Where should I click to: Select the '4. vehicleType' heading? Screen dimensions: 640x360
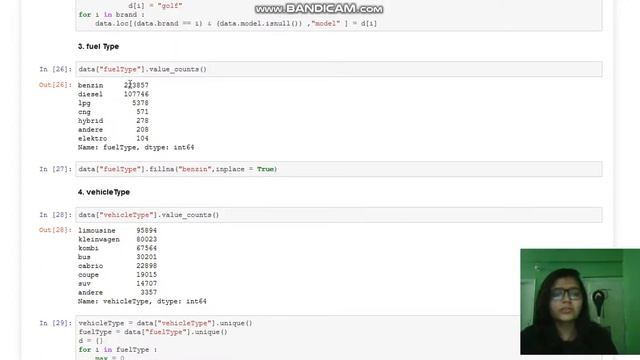pyautogui.click(x=104, y=192)
